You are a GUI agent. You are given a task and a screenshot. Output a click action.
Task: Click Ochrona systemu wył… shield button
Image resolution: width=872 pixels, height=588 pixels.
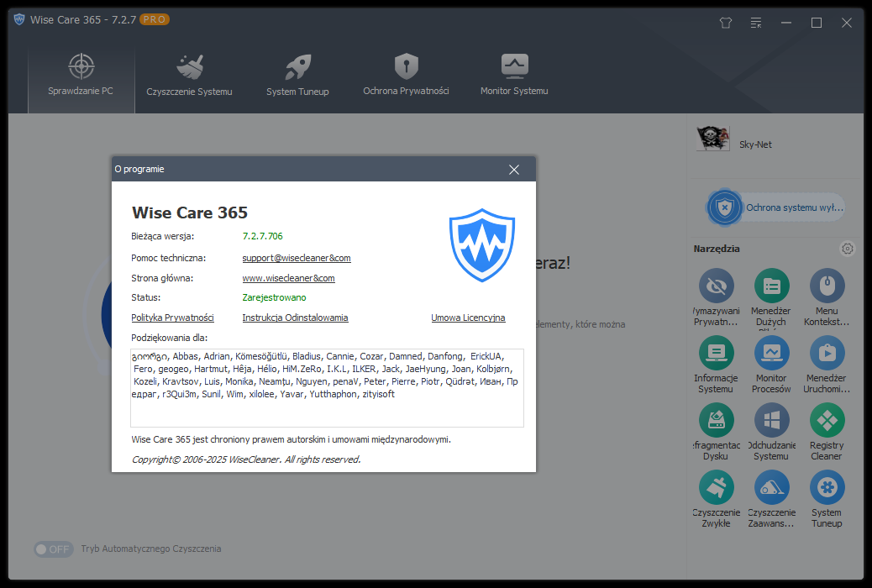click(775, 207)
